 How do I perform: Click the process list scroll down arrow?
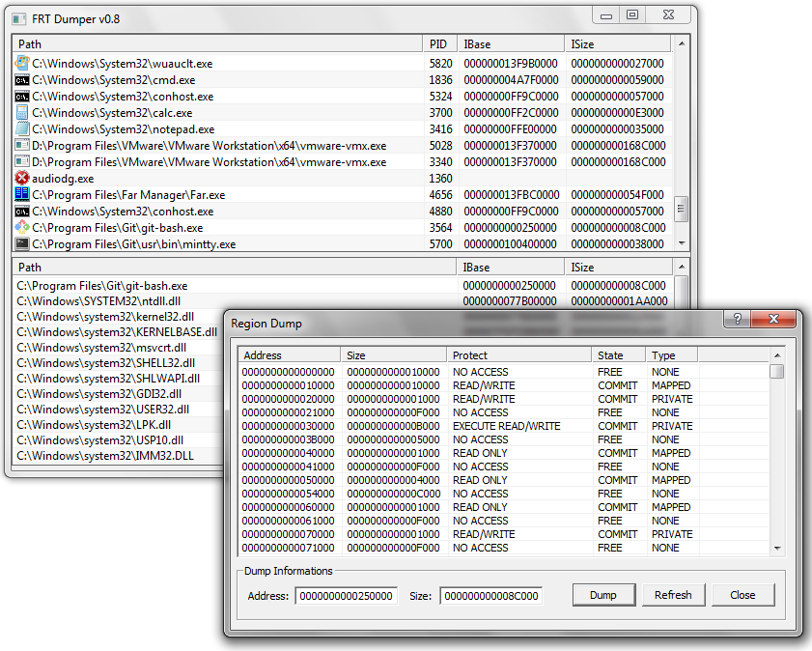682,242
